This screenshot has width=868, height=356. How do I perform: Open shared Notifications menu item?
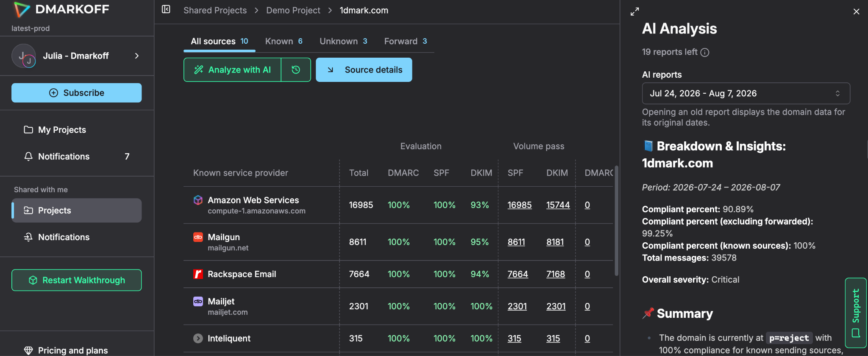[77, 237]
